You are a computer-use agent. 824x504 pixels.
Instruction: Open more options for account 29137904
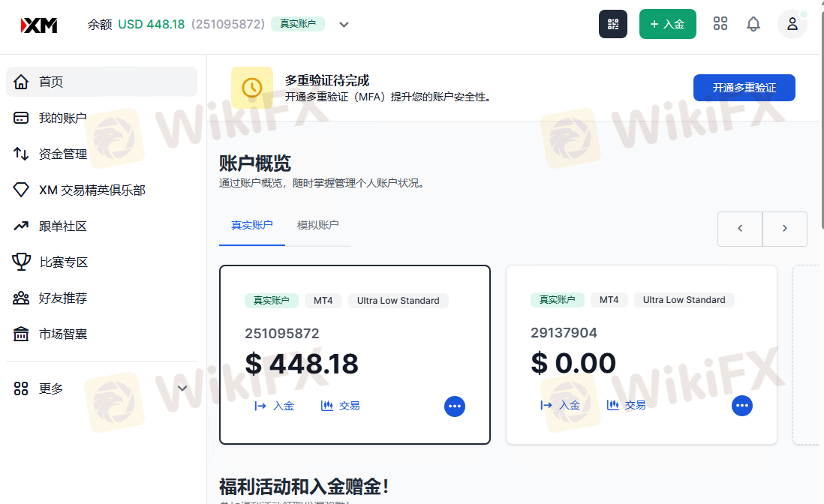[742, 406]
